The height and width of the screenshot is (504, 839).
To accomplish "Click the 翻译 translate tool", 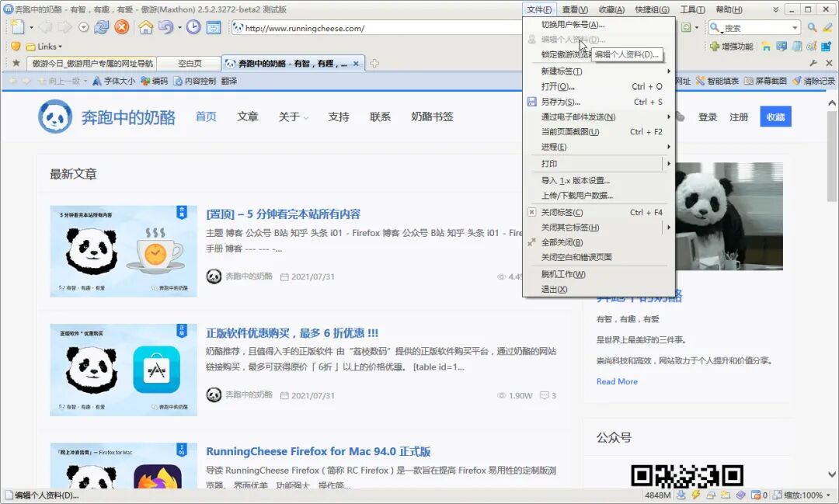I will (229, 81).
